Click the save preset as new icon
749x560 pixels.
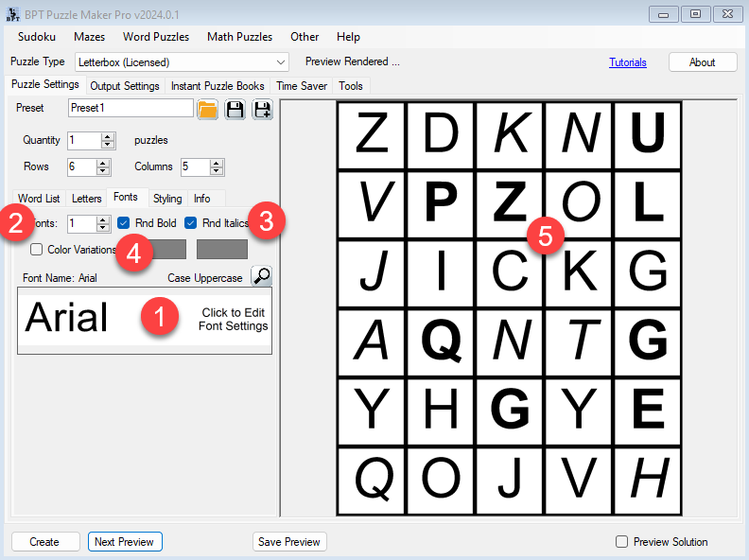tap(262, 110)
